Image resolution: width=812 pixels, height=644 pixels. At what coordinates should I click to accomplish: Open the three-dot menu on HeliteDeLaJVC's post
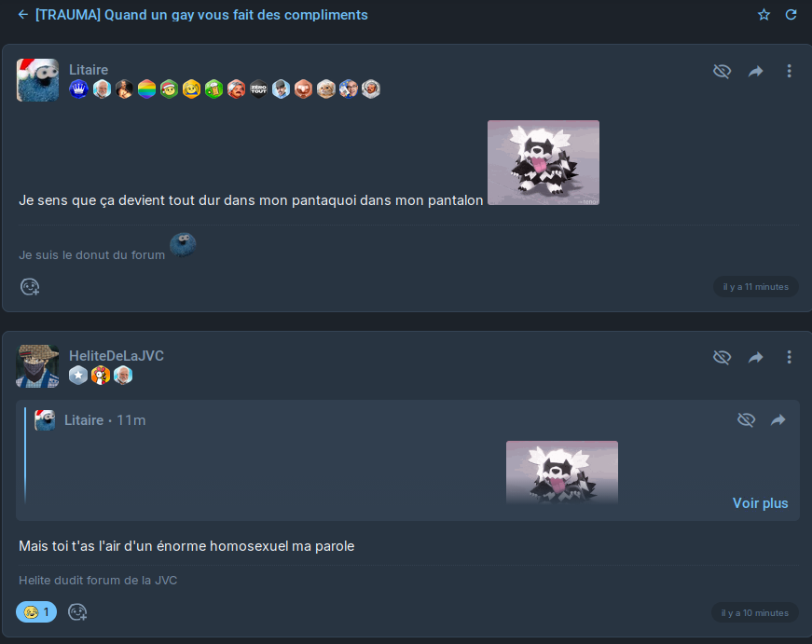coord(790,357)
